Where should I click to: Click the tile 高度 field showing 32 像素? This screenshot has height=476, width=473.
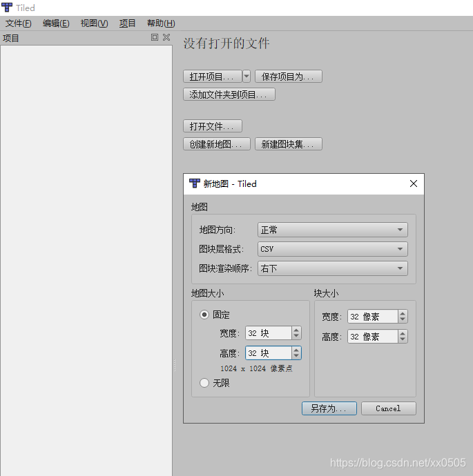372,337
